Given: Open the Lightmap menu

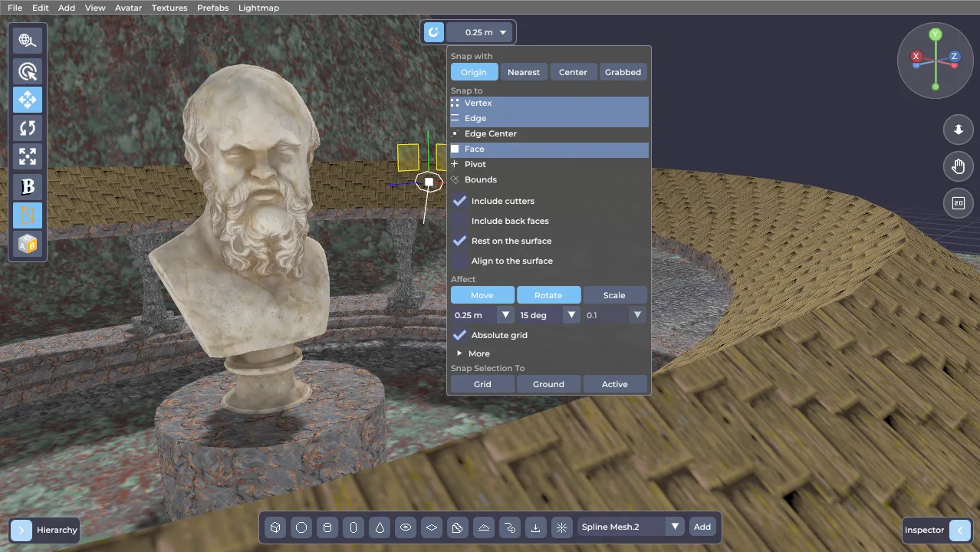Looking at the screenshot, I should [259, 8].
